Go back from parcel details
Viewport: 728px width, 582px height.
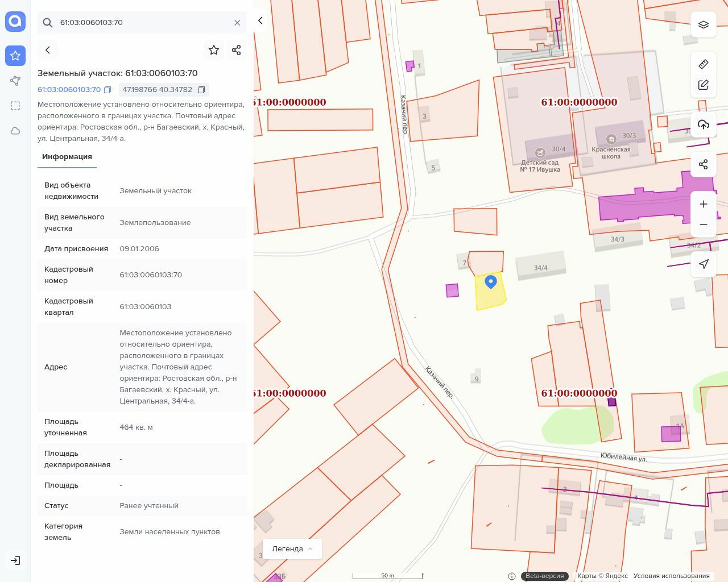click(x=48, y=50)
